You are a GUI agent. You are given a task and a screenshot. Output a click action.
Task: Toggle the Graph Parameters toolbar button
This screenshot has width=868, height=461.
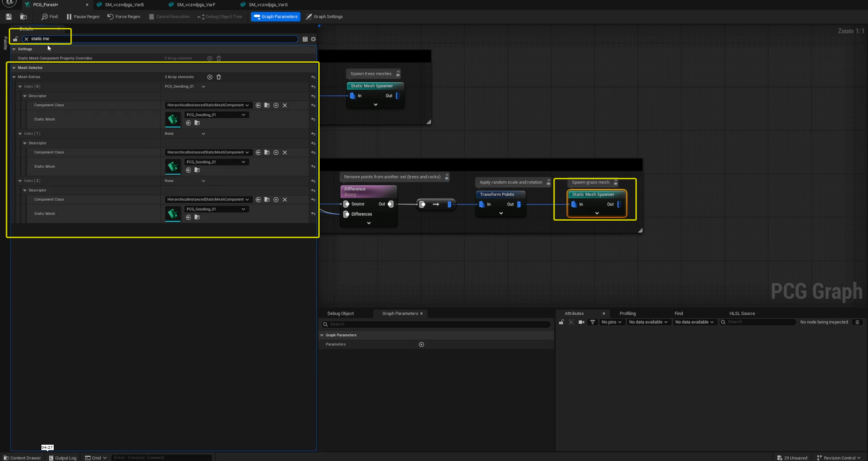tap(275, 17)
